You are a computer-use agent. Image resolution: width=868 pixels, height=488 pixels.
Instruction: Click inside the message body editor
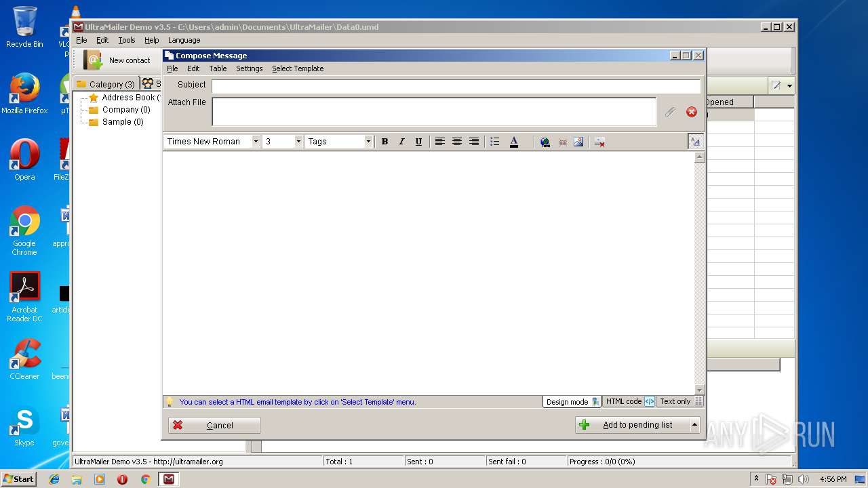429,273
